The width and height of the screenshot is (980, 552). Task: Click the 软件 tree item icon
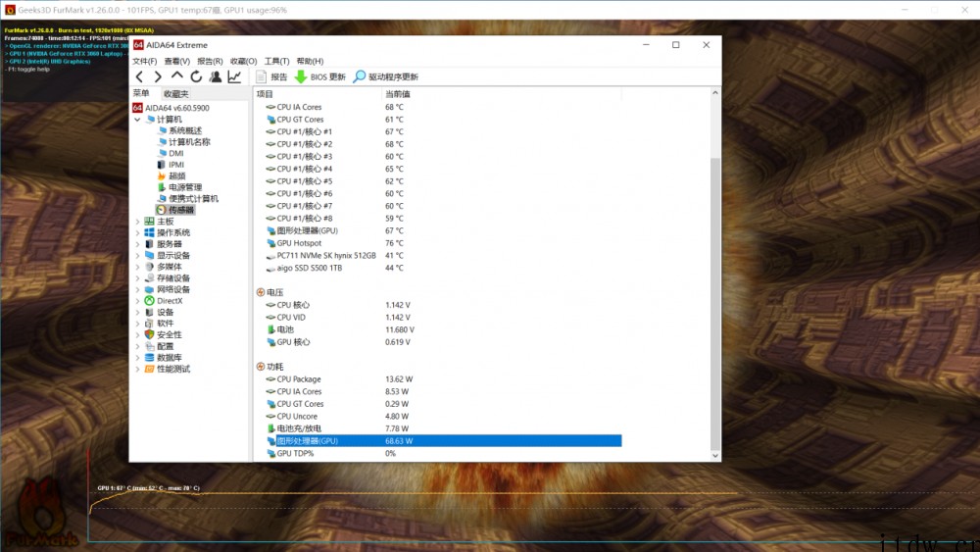[x=149, y=324]
